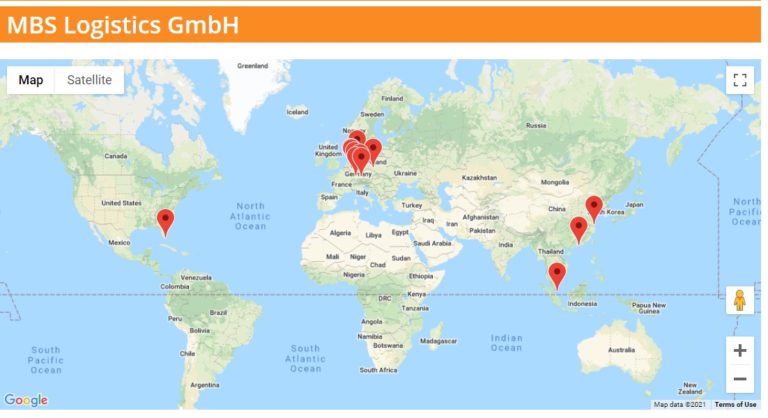The width and height of the screenshot is (768, 418).
Task: Click the New Zealand map label
Action: (690, 388)
